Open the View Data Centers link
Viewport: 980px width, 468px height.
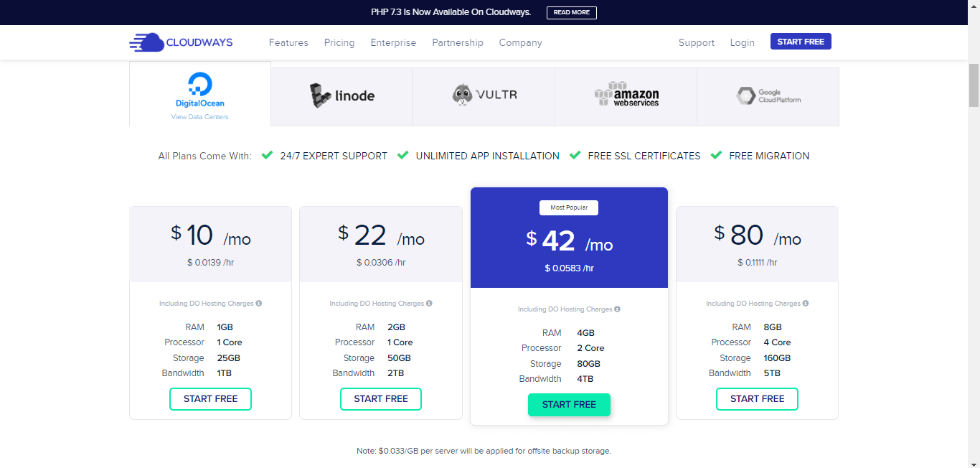pyautogui.click(x=200, y=117)
